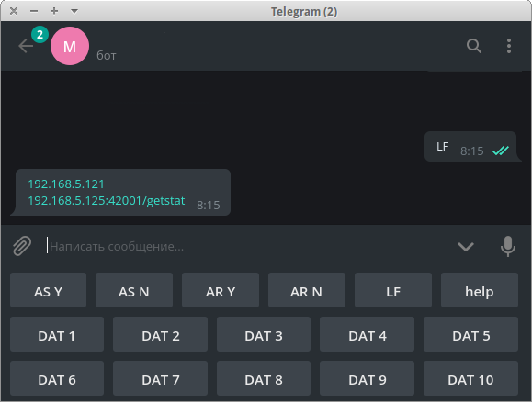Select the DAT 10 button
The image size is (532, 402).
pos(470,378)
